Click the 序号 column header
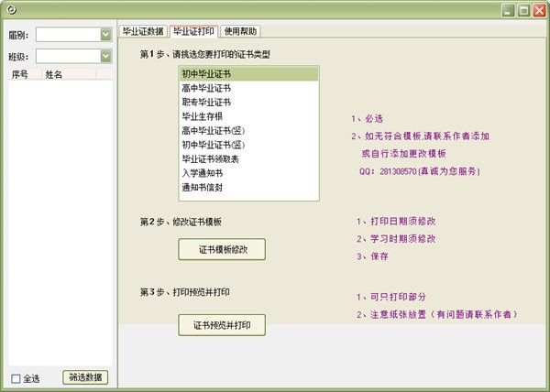The width and height of the screenshot is (550, 392). point(26,74)
